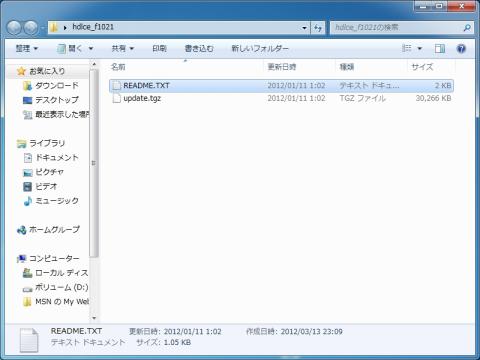This screenshot has height=360, width=480.
Task: Click the navigation pane scrollbar thumb
Action: (x=94, y=163)
